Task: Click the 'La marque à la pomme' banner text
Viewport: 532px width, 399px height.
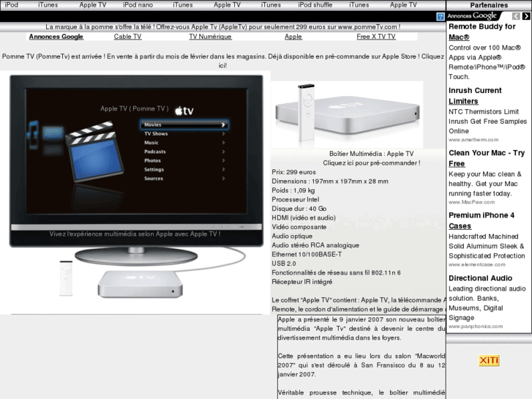Action: (223, 27)
